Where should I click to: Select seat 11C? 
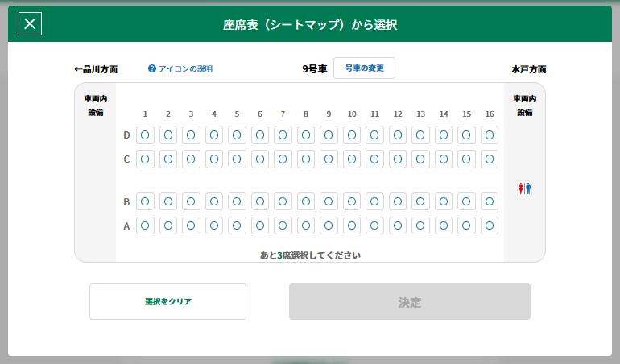tap(374, 159)
